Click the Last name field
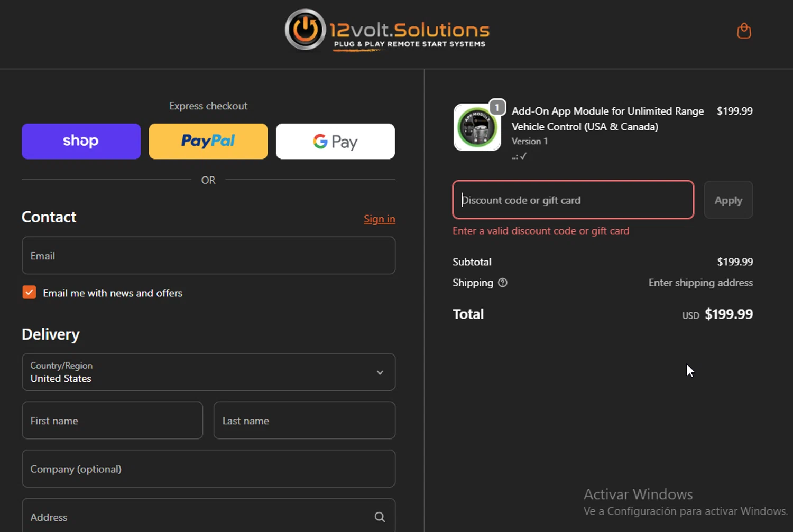Viewport: 793px width, 532px height. [x=305, y=421]
